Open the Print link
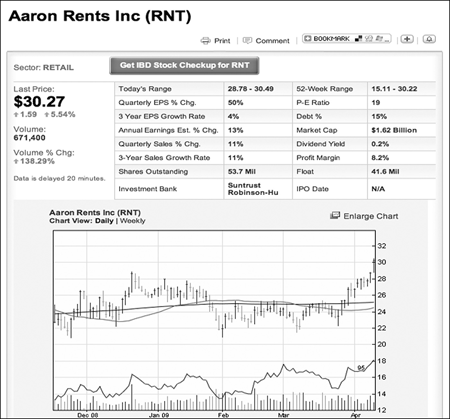Image resolution: width=450 pixels, height=419 pixels. click(222, 41)
